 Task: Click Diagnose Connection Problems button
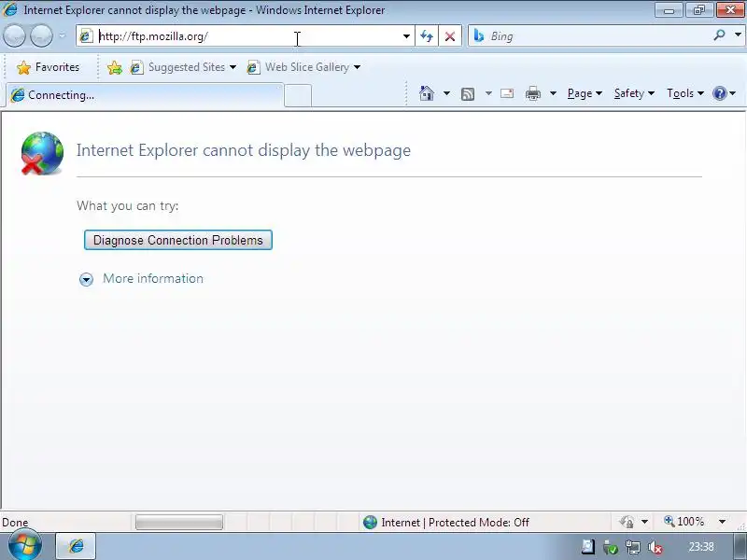pos(178,240)
